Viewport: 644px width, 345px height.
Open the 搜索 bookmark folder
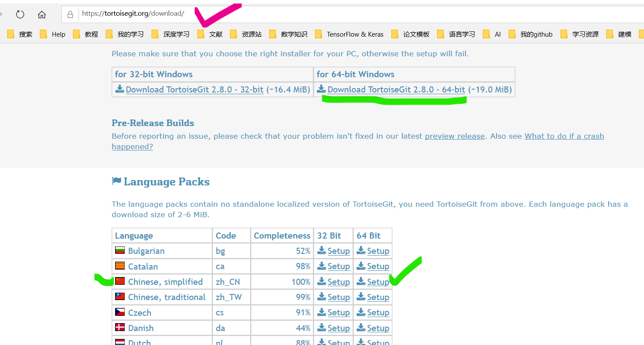pyautogui.click(x=20, y=34)
